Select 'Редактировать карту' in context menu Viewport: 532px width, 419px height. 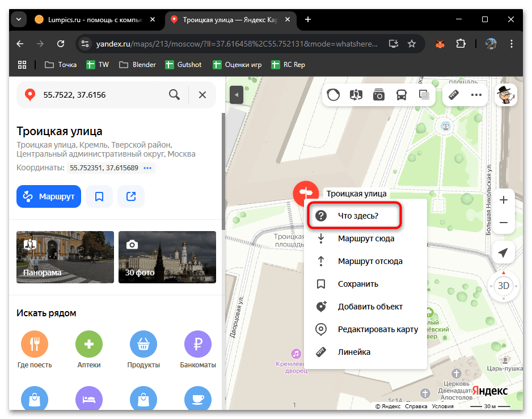[365, 330]
